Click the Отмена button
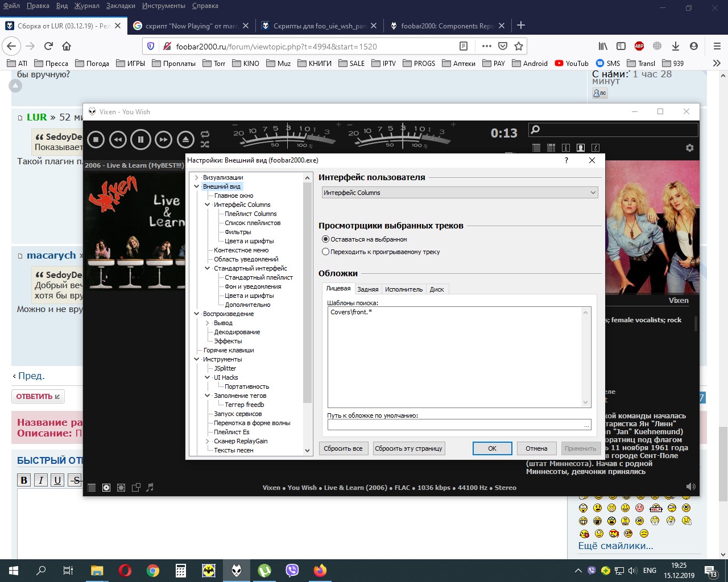This screenshot has width=728, height=582. coord(536,448)
